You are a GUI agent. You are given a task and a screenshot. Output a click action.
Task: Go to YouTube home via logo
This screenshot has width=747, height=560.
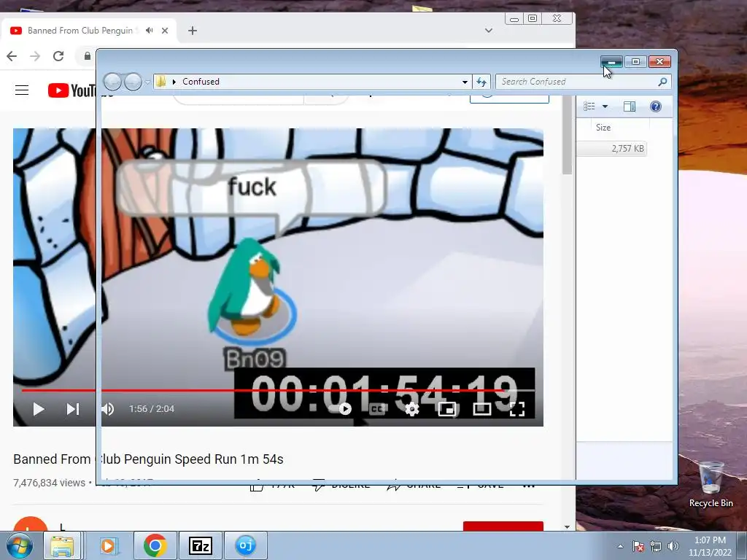pos(71,90)
